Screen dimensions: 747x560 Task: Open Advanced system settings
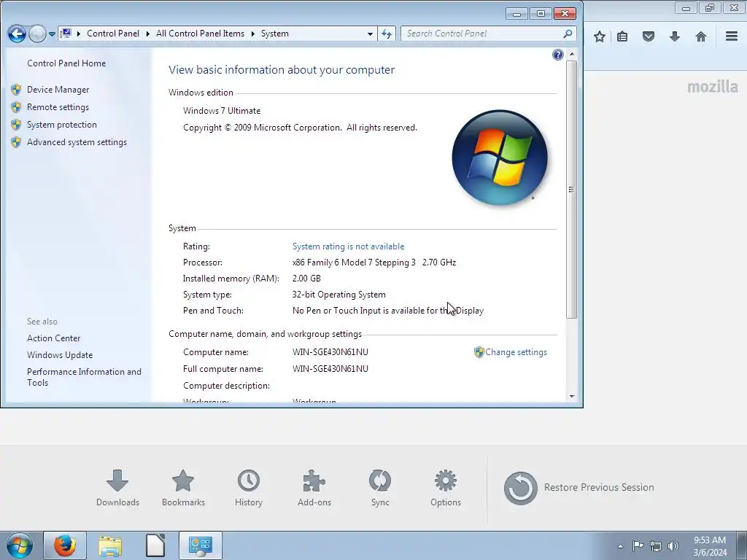point(77,142)
